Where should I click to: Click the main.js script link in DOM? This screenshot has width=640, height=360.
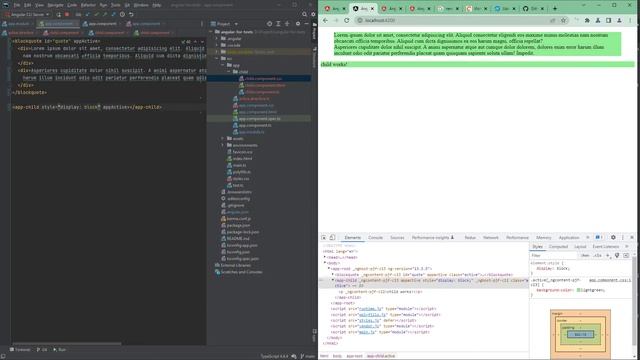pyautogui.click(x=367, y=332)
